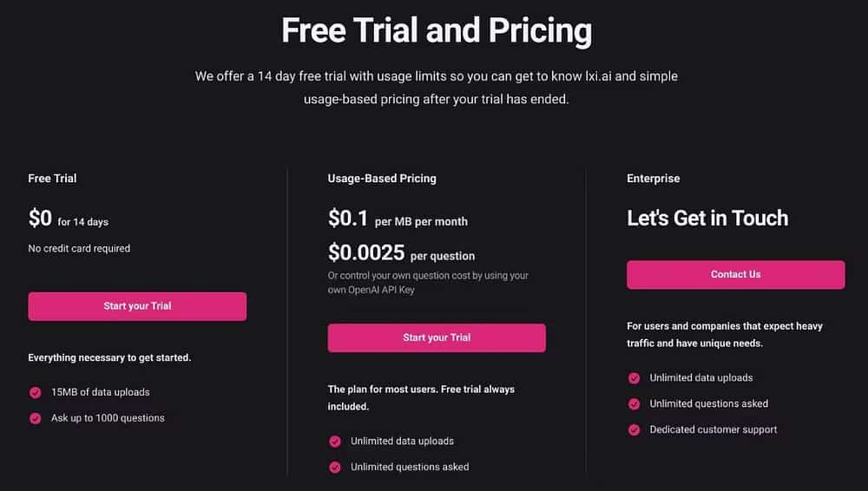Click the Free Trial and Pricing heading
The image size is (868, 491).
(437, 30)
